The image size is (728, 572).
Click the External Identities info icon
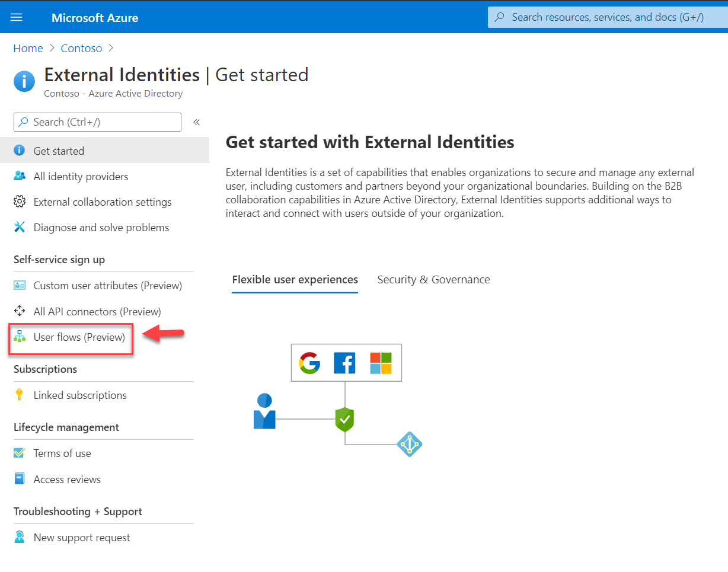pyautogui.click(x=24, y=81)
